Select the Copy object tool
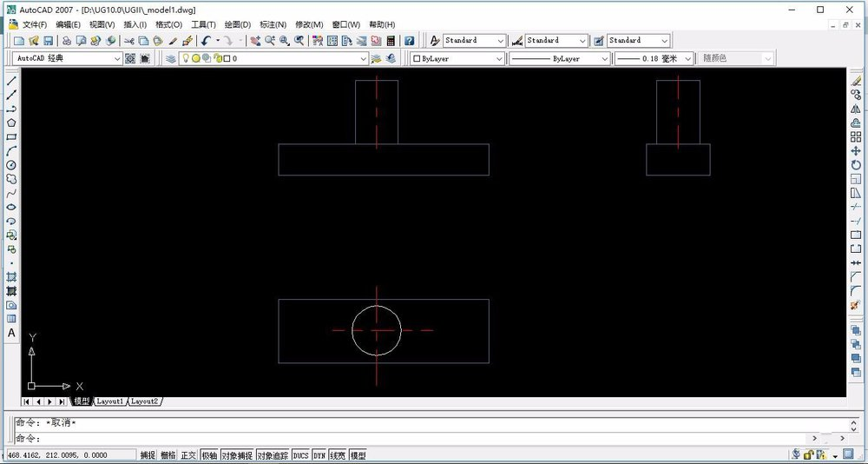868x464 pixels. (856, 95)
